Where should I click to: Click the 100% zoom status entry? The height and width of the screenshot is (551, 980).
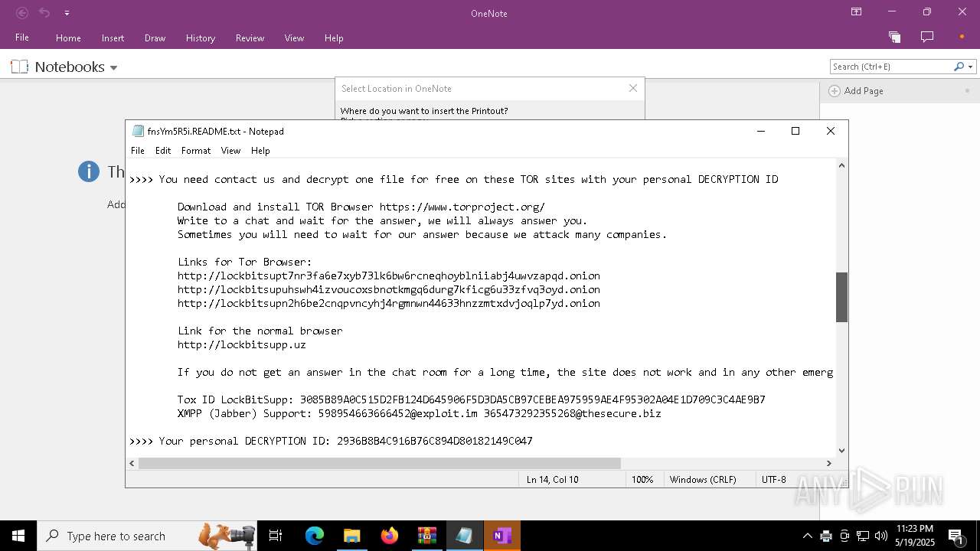click(x=642, y=480)
